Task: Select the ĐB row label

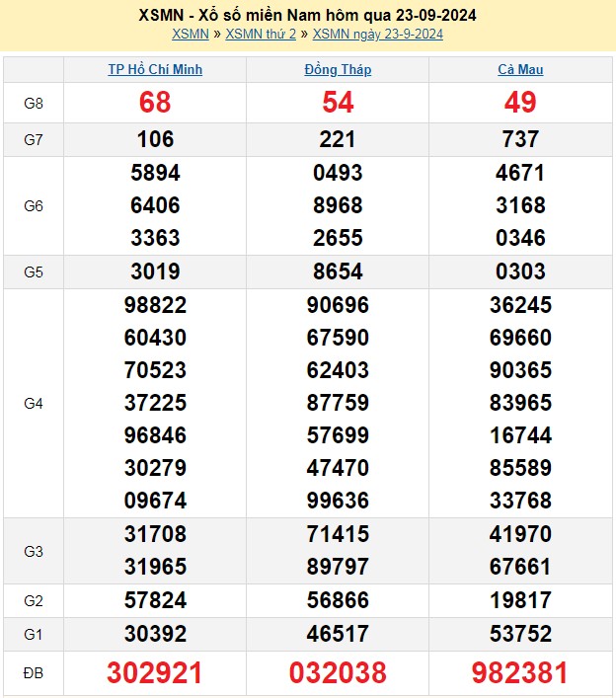Action: (x=34, y=673)
